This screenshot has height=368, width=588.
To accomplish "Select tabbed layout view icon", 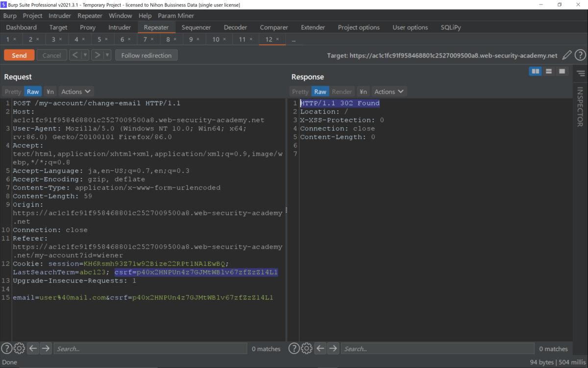I will click(562, 71).
